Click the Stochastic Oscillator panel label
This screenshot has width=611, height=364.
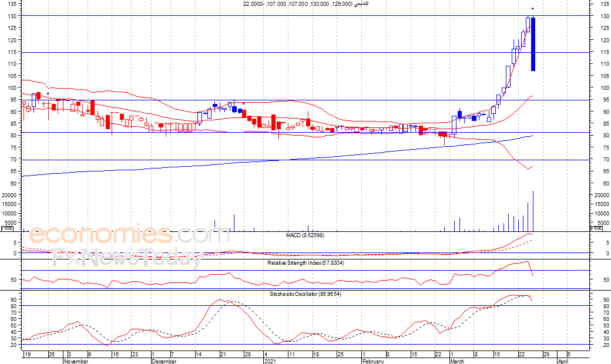click(x=305, y=294)
